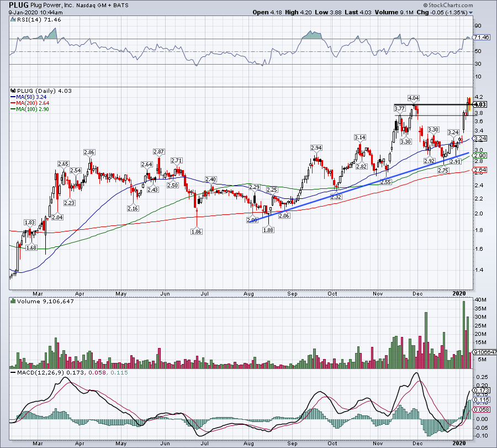Click the 2.16 May low label
The height and width of the screenshot is (448, 497).
[x=133, y=208]
